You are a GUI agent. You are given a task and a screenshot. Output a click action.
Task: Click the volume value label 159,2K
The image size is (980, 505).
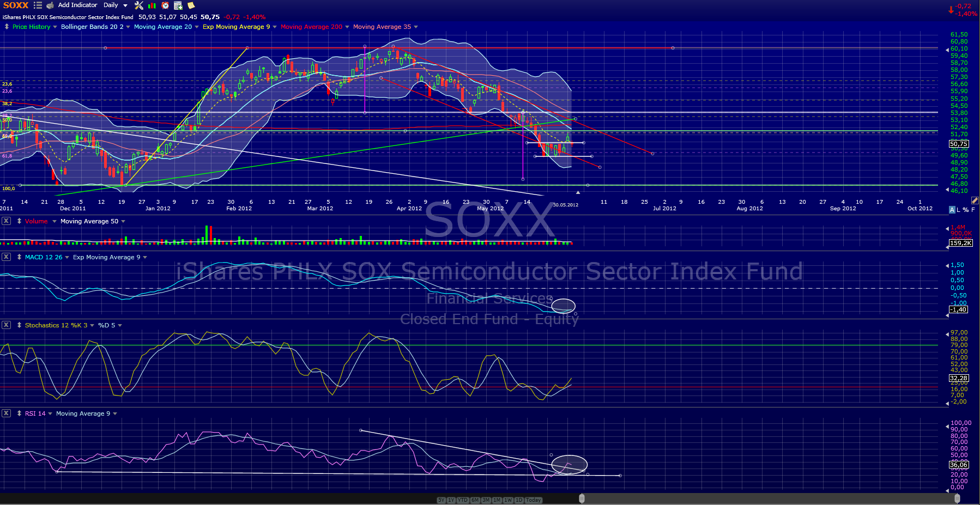click(x=960, y=243)
